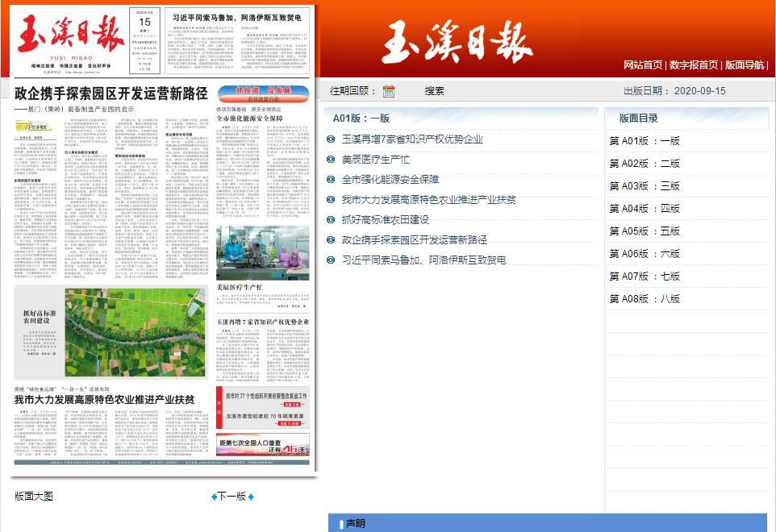Screen dimensions: 776x532
Task: Go to 下一版 page
Action: click(232, 497)
